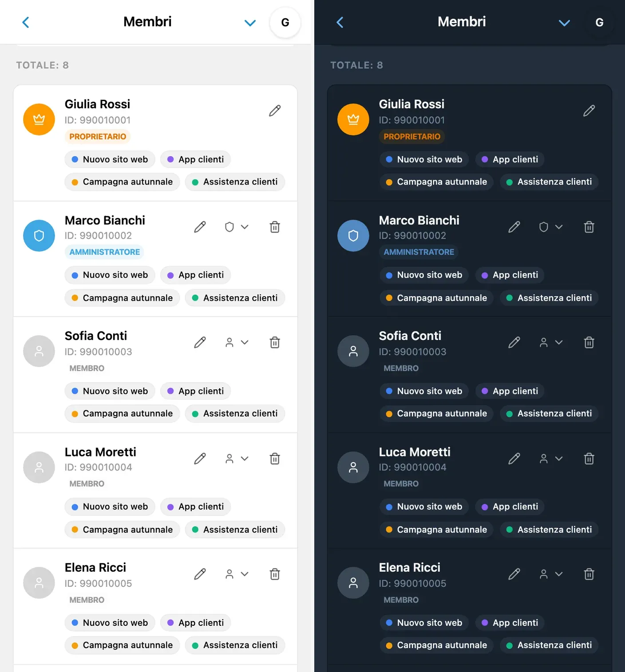625x672 pixels.
Task: Click Giulia's Assistenza clienti tag, dark panel
Action: pos(549,182)
